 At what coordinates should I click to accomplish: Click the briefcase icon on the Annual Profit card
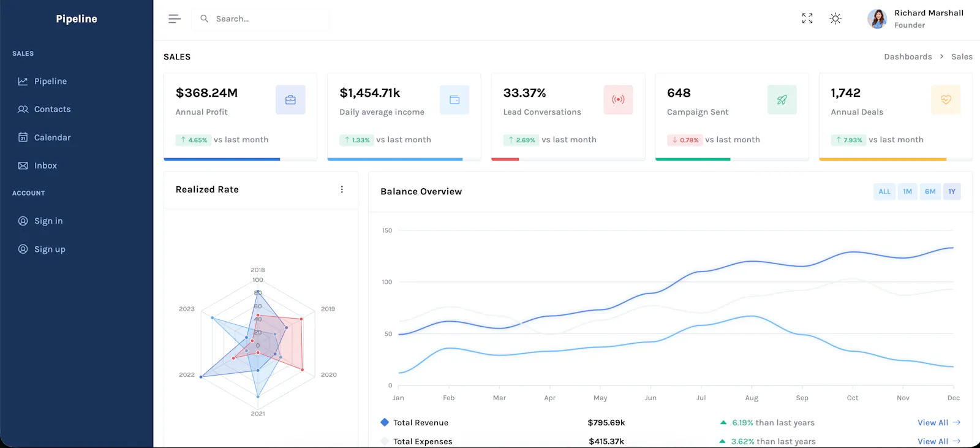tap(290, 100)
